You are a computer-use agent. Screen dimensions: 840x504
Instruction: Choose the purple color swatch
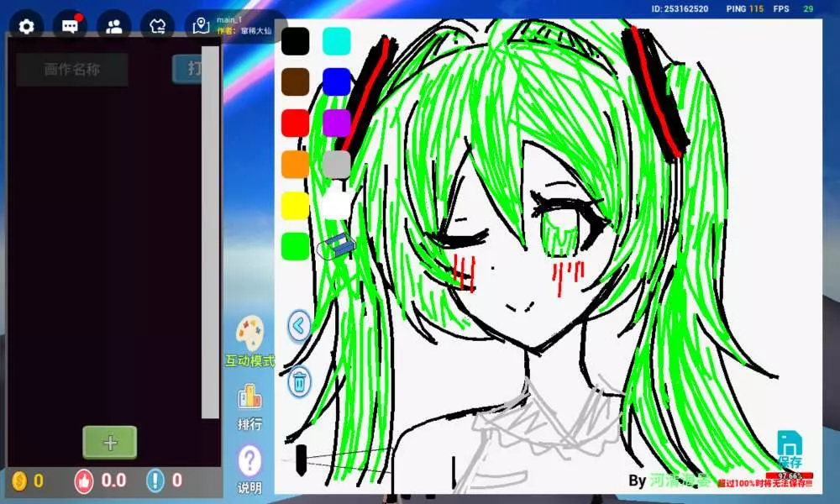tap(337, 123)
